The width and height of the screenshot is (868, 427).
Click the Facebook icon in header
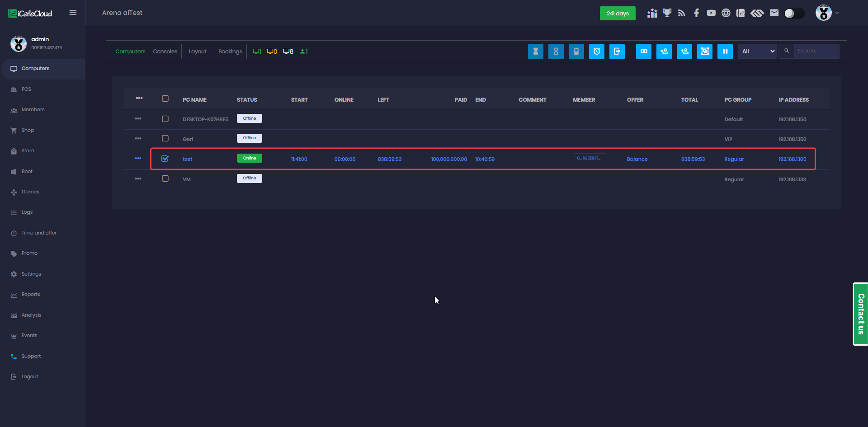pyautogui.click(x=696, y=13)
